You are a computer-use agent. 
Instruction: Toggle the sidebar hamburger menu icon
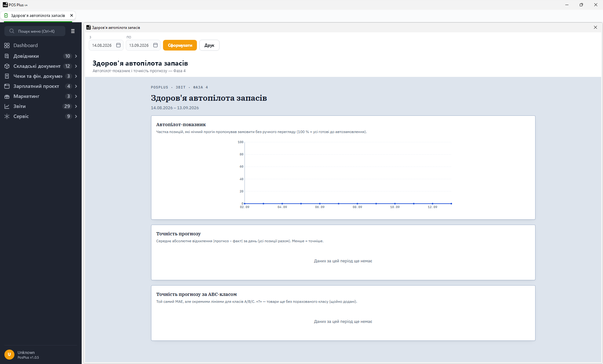pos(73,31)
